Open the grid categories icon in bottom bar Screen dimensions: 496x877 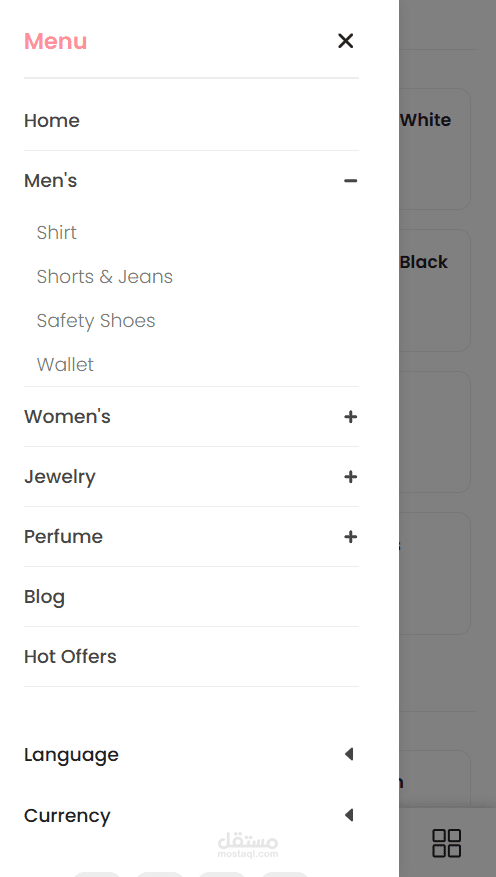click(x=447, y=843)
